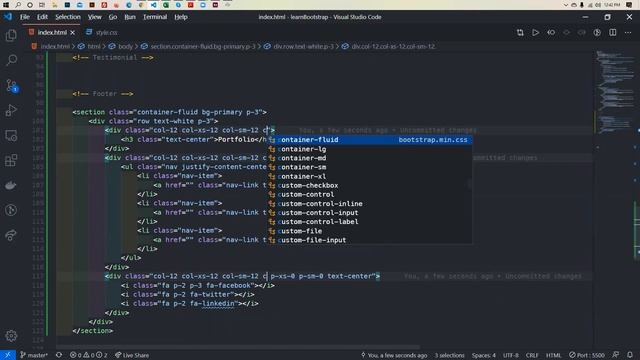Click Open Changes compare icon in editor toolbar
This screenshot has height=360, width=640.
(520, 32)
